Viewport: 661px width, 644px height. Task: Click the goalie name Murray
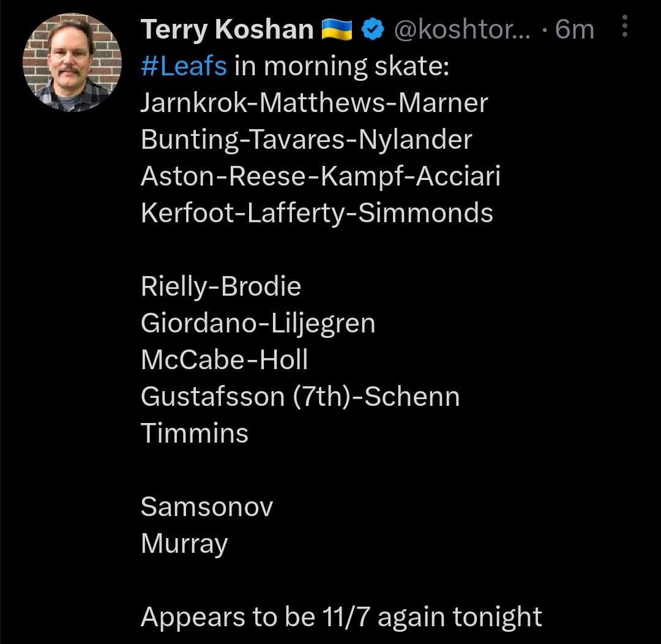pos(184,544)
